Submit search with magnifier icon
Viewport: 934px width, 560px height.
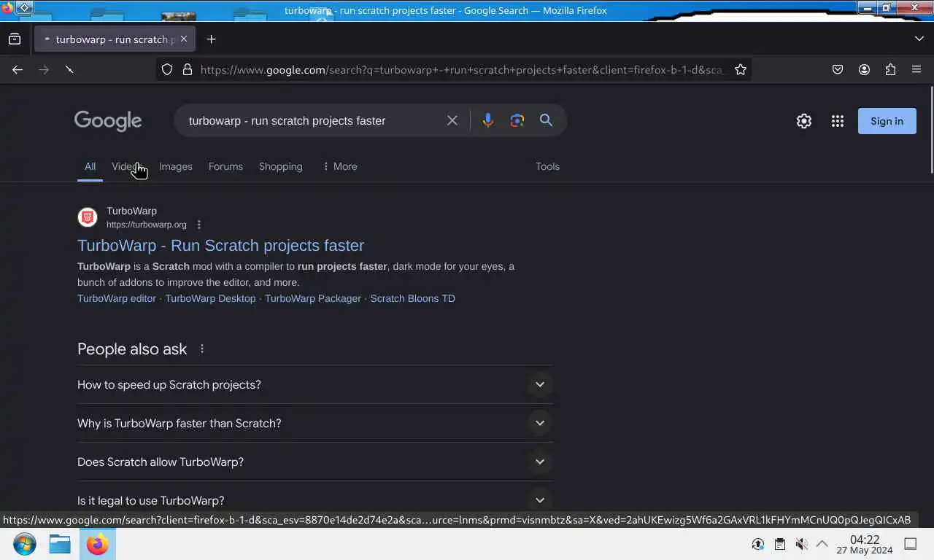coord(546,120)
